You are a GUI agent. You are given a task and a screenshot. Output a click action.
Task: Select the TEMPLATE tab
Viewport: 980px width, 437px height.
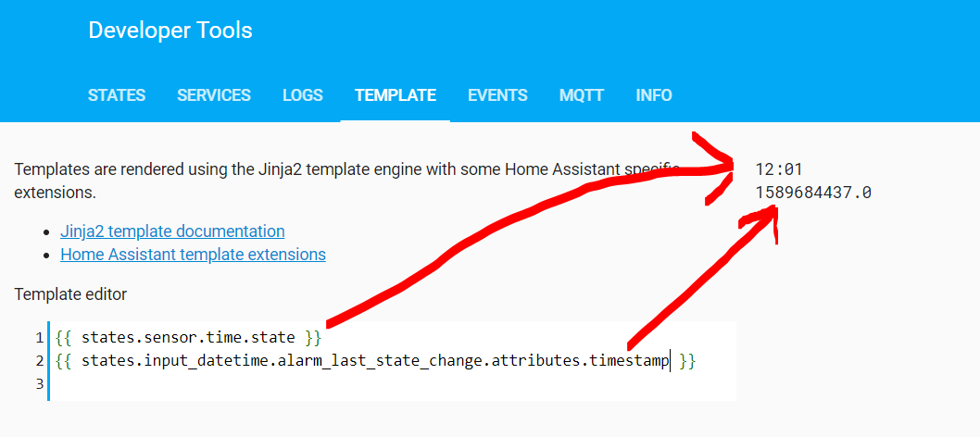point(395,95)
